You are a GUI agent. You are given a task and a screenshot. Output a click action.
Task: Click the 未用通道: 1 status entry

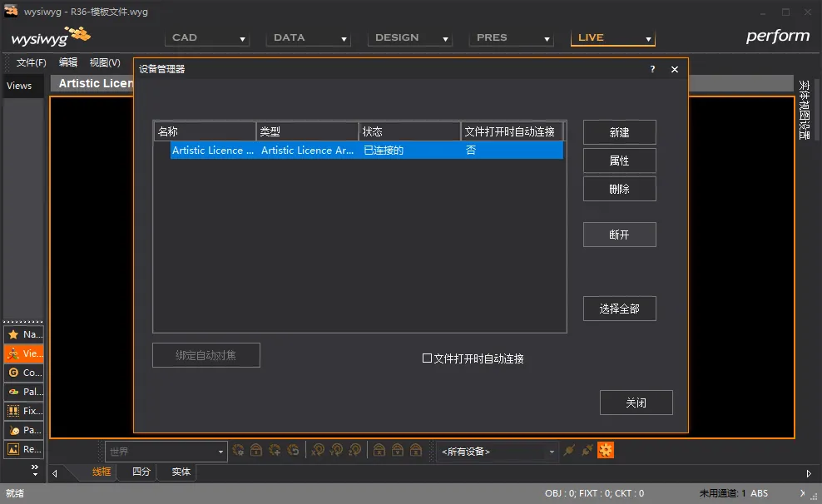722,493
